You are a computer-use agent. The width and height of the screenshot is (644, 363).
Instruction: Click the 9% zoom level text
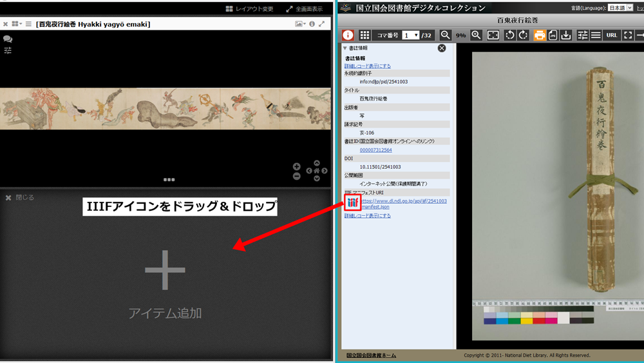point(461,35)
